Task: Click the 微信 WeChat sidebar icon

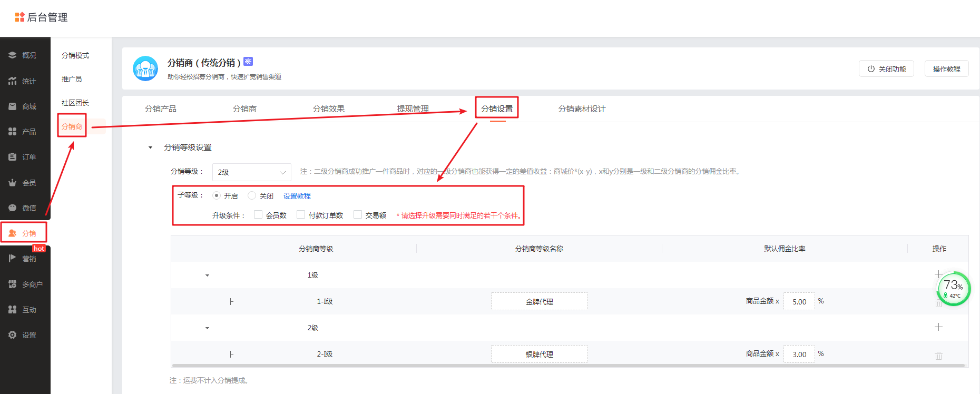Action: pyautogui.click(x=13, y=208)
